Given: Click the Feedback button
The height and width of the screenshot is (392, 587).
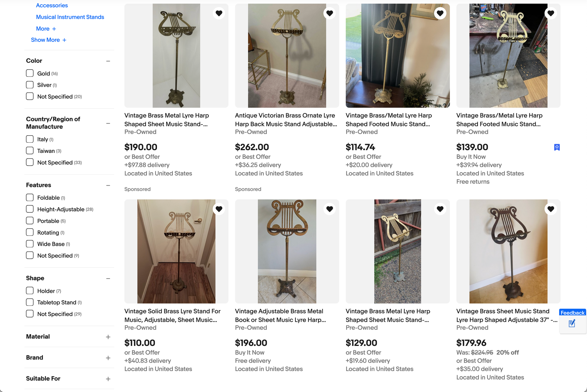Looking at the screenshot, I should (x=572, y=313).
